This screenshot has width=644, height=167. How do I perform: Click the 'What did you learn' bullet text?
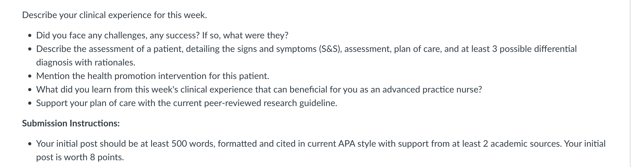coord(259,89)
